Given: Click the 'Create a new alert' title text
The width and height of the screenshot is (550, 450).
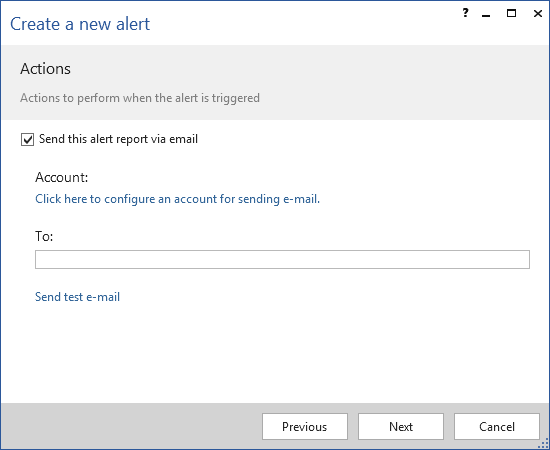Looking at the screenshot, I should 80,24.
